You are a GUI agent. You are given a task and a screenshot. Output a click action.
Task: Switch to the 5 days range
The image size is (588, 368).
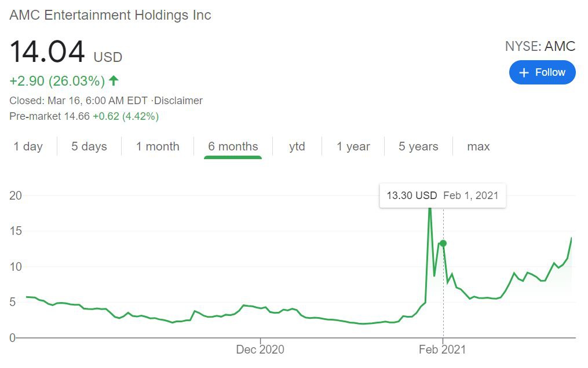point(89,146)
